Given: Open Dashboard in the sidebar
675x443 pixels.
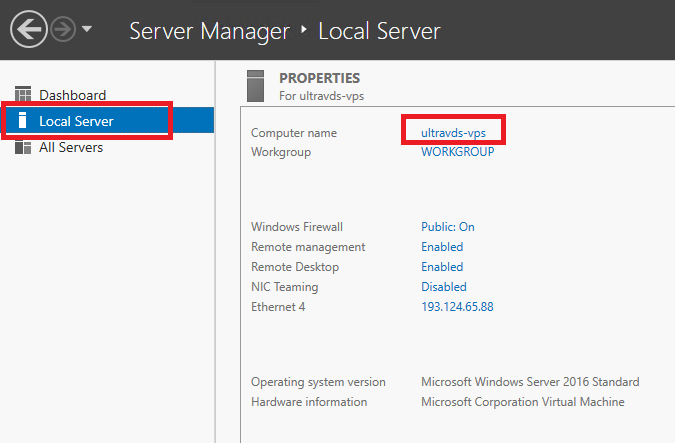Looking at the screenshot, I should [73, 95].
